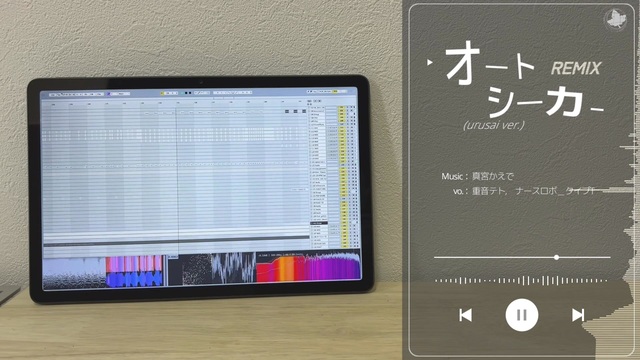The image size is (640, 360).
Task: Click the gray waveform oscilloscope panel
Action: click(234, 268)
